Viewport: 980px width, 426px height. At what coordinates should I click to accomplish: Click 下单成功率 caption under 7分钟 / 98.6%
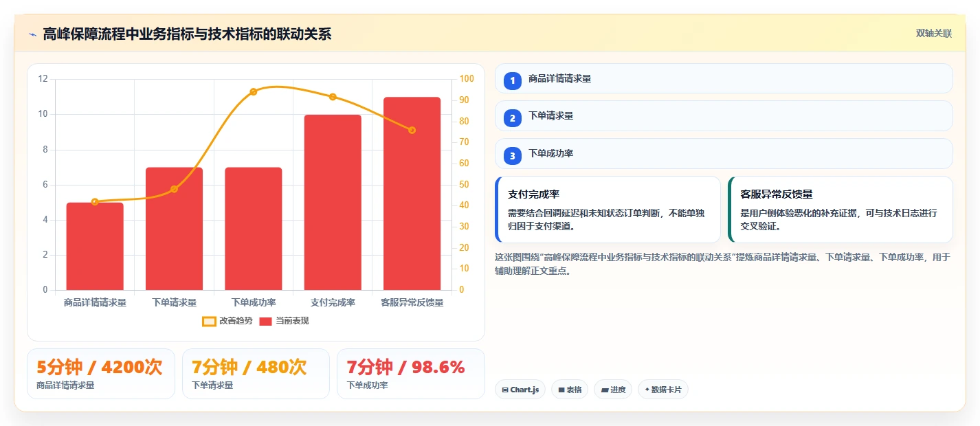(x=367, y=385)
